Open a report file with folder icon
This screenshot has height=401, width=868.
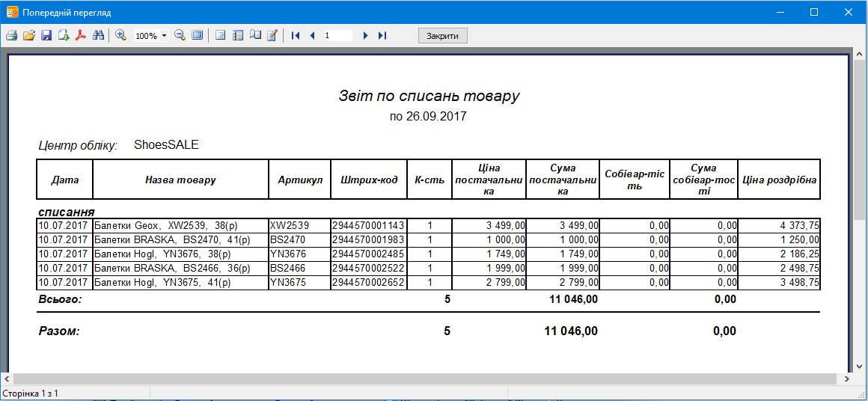pos(28,35)
